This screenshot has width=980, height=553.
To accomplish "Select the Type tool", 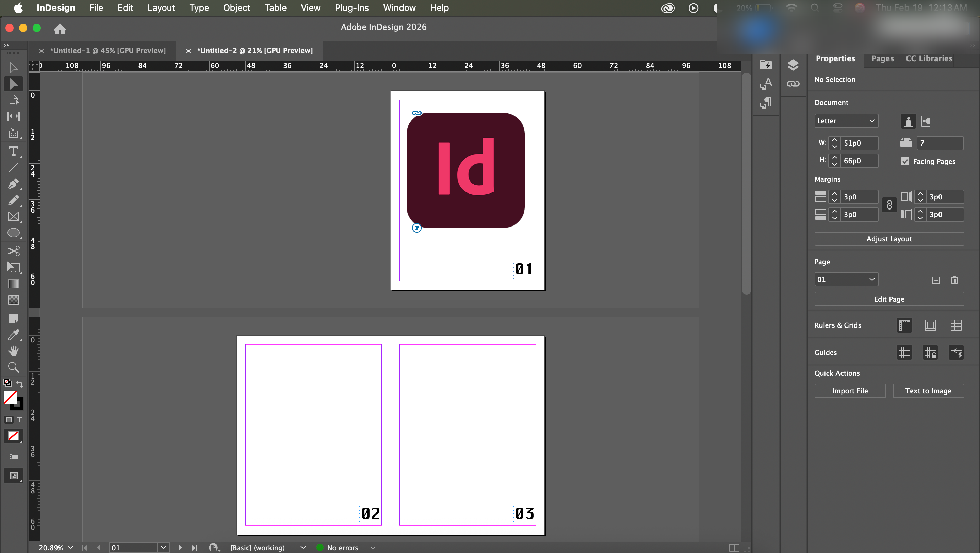I will (13, 151).
